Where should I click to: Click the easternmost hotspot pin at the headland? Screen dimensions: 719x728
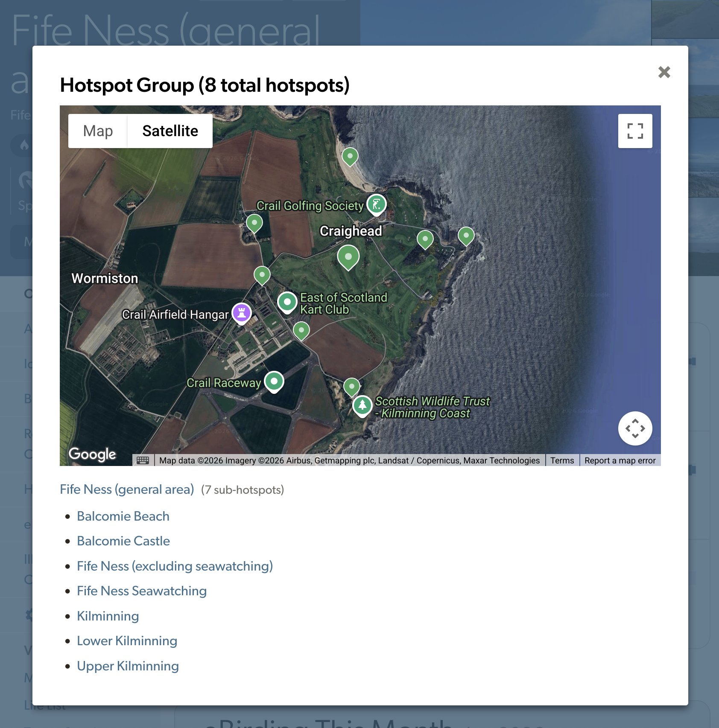click(x=466, y=236)
